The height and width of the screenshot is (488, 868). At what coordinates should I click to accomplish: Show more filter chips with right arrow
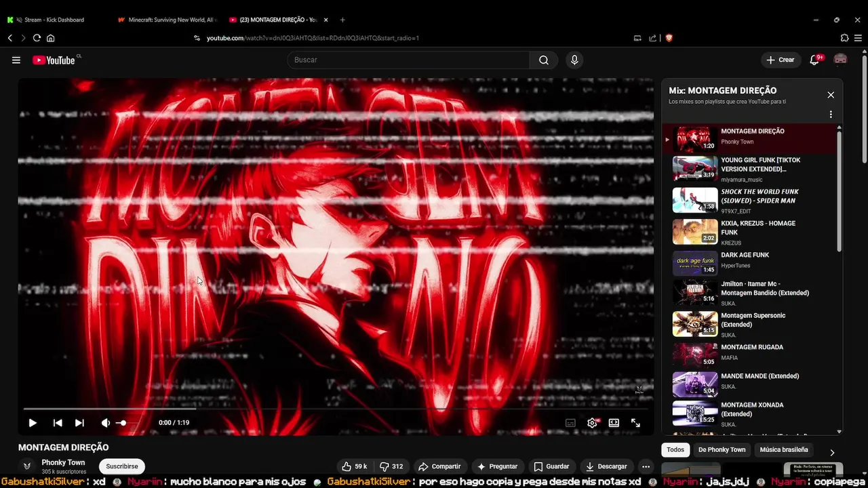[832, 452]
